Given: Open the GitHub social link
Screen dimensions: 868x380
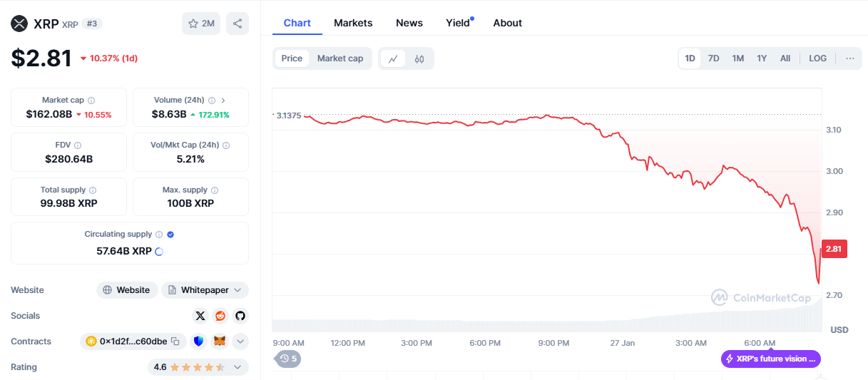Looking at the screenshot, I should click(240, 316).
